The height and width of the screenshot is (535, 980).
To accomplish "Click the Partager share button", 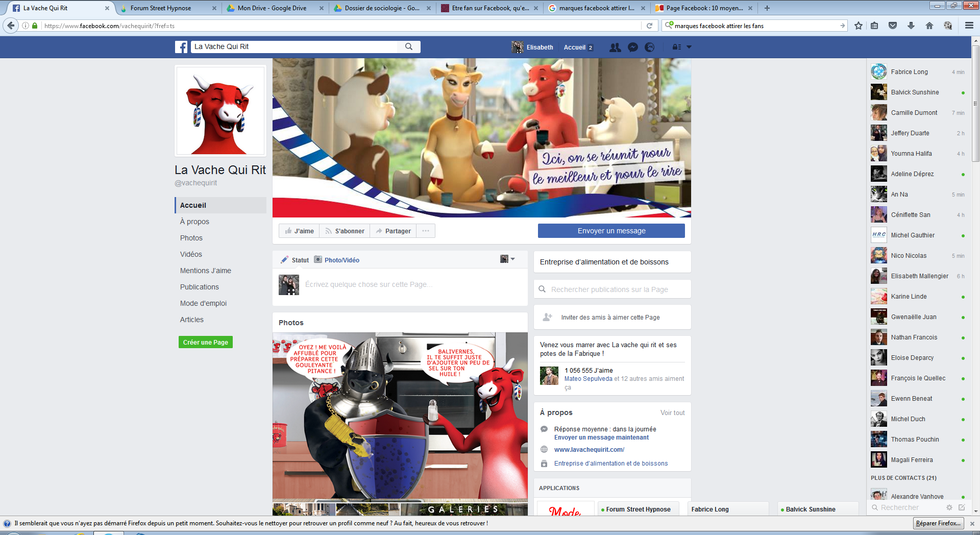I will coord(393,231).
